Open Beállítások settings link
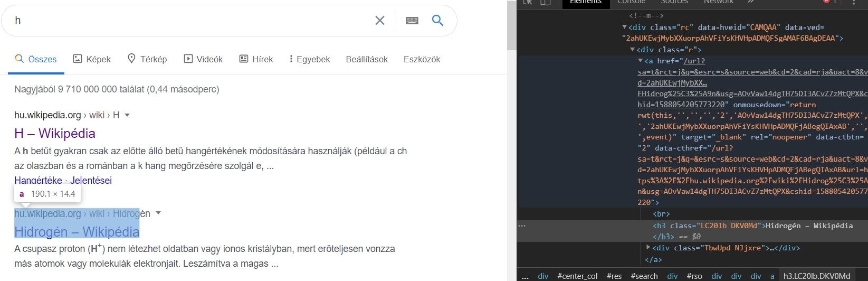 [367, 59]
